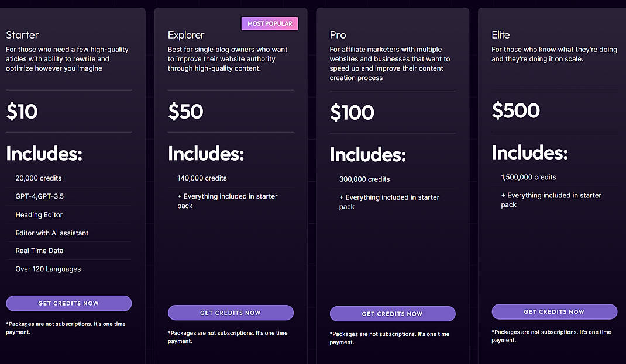This screenshot has height=364, width=626.
Task: Click the $100 price label
Action: [x=352, y=112]
